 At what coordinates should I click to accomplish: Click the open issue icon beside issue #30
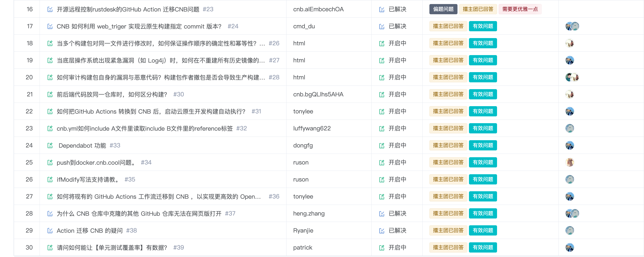[x=382, y=94]
